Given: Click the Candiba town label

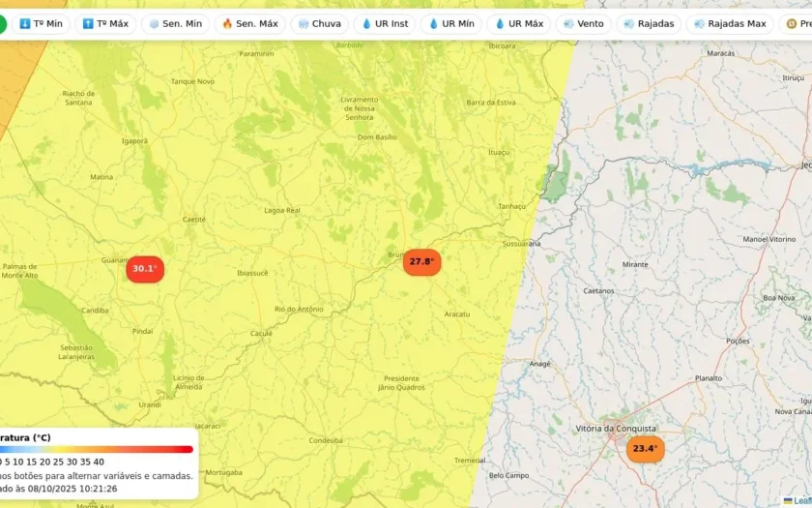Looking at the screenshot, I should 96,311.
